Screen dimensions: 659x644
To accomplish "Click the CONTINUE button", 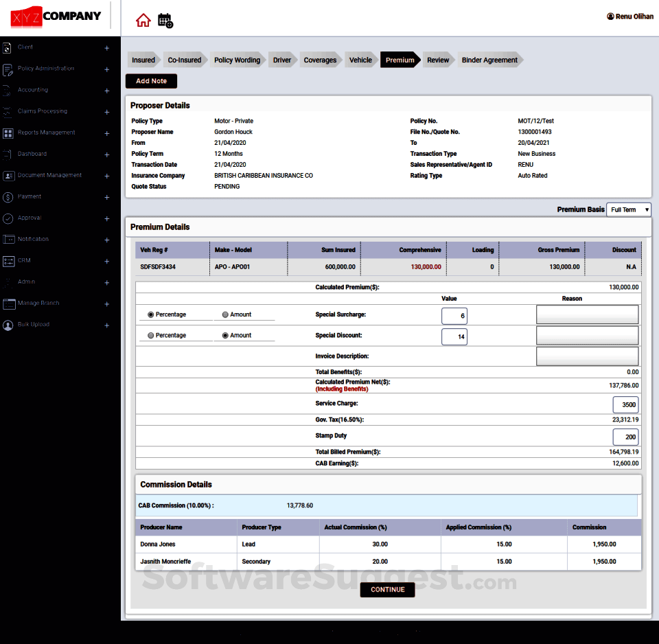I will 387,590.
